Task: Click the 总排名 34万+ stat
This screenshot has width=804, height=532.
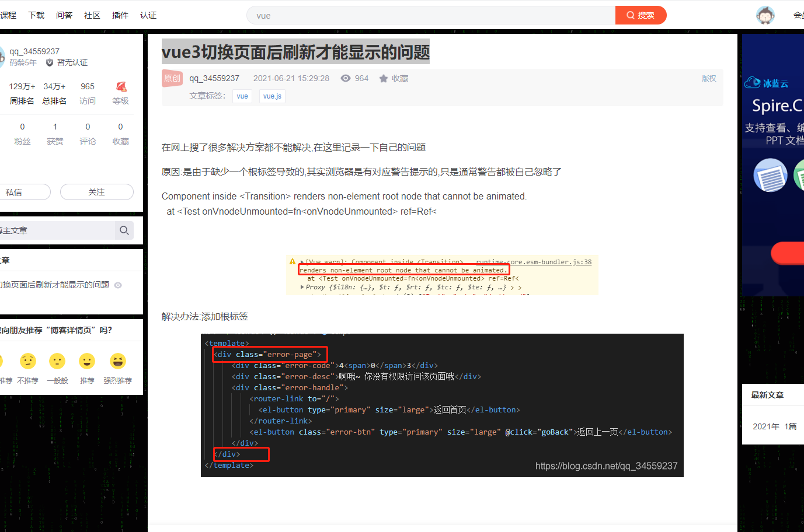Action: point(54,93)
